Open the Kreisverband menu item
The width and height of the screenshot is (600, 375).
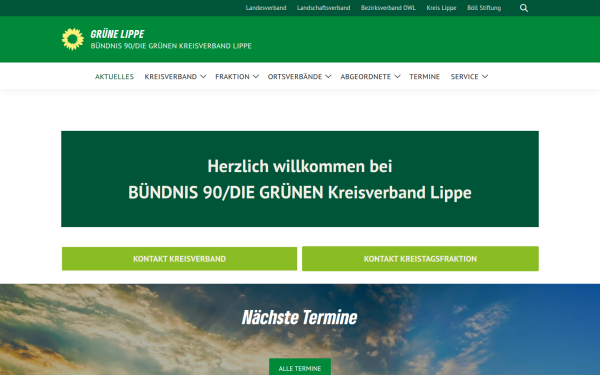[171, 77]
